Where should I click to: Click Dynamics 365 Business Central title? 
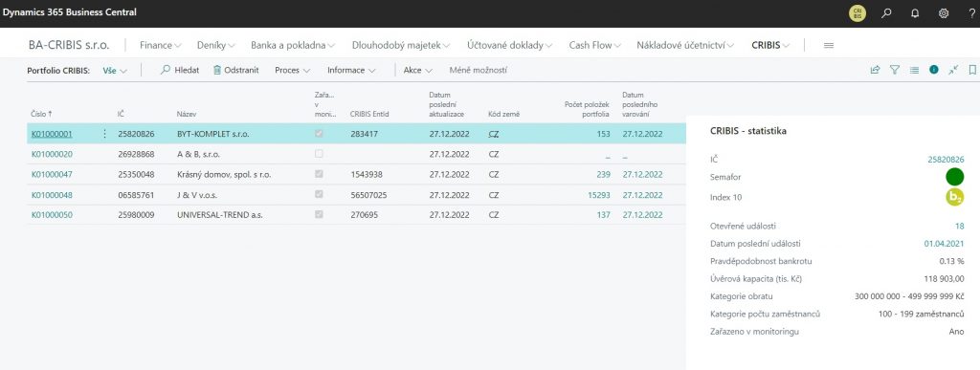click(69, 12)
